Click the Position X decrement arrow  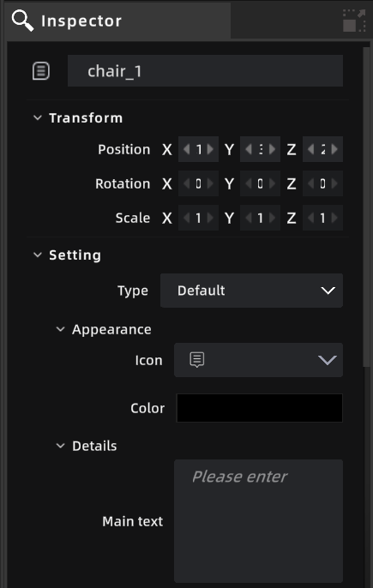[x=187, y=149]
